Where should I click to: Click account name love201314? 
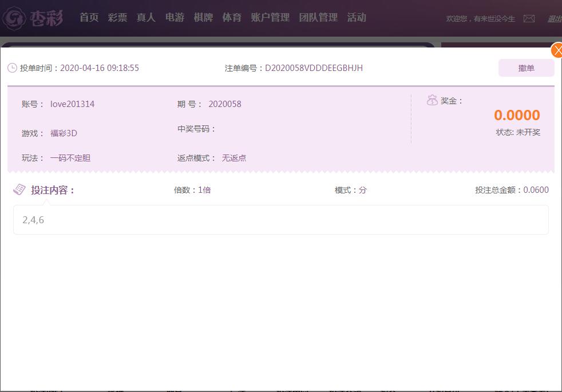tap(72, 104)
